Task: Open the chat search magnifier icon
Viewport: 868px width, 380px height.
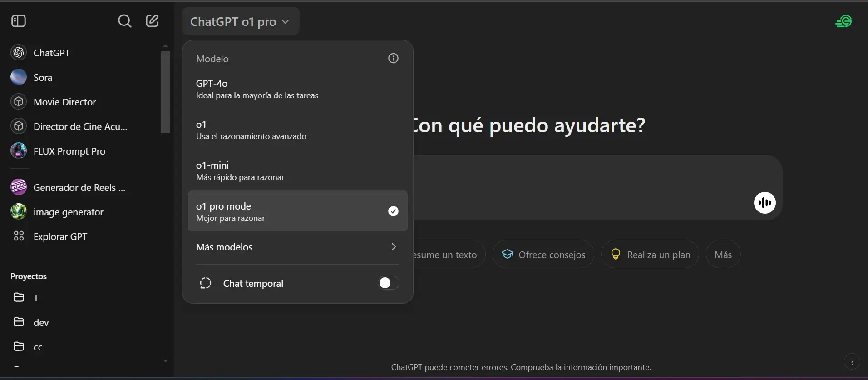Action: (x=124, y=21)
